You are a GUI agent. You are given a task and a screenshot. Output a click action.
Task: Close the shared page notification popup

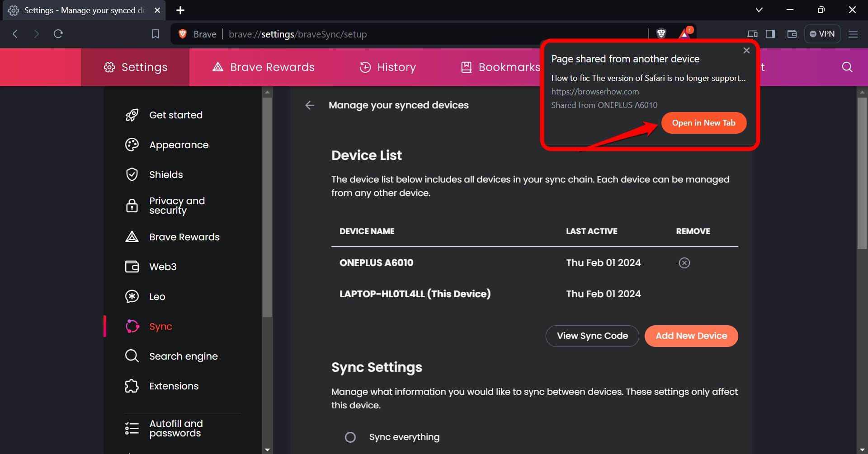pos(746,51)
